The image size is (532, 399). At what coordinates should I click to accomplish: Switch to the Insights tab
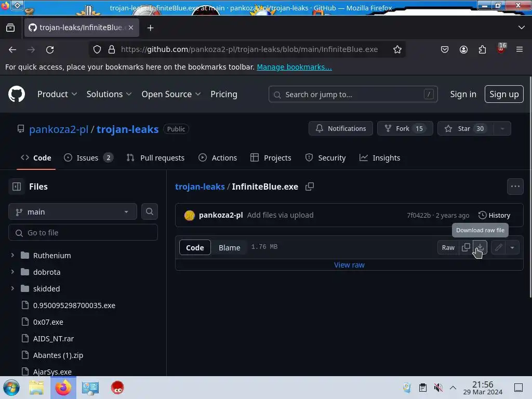click(380, 158)
